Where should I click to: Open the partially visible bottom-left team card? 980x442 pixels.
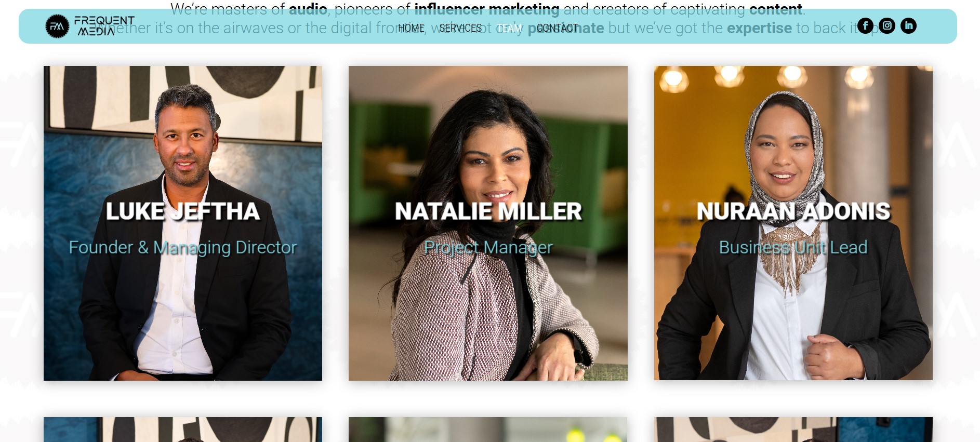183,430
